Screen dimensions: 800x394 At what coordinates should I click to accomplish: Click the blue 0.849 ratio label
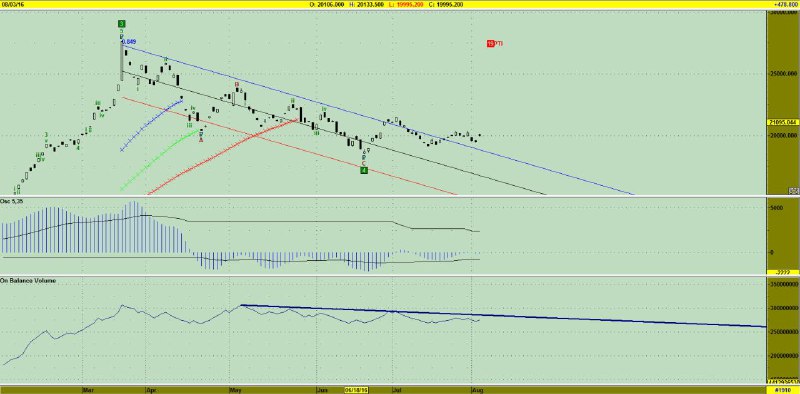pos(130,41)
